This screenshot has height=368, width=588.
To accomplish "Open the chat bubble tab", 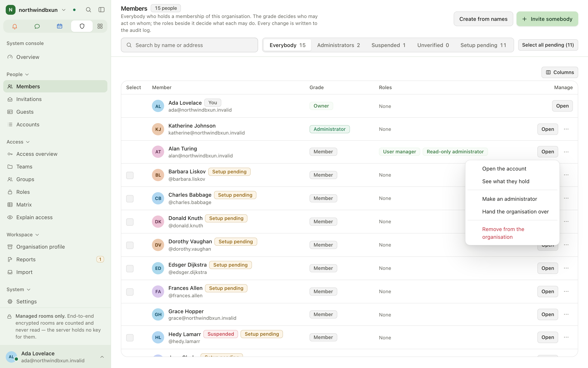I will pos(37,26).
